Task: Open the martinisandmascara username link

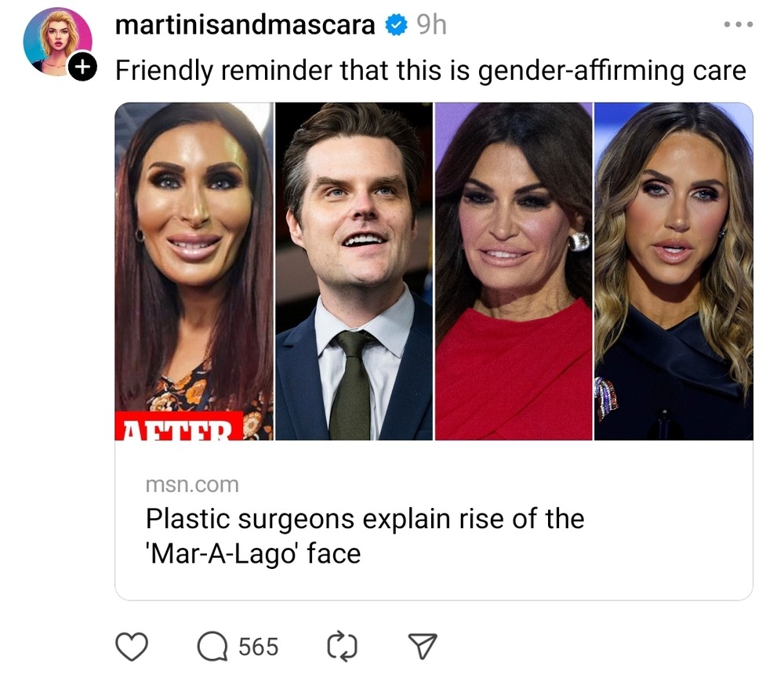Action: 245,25
